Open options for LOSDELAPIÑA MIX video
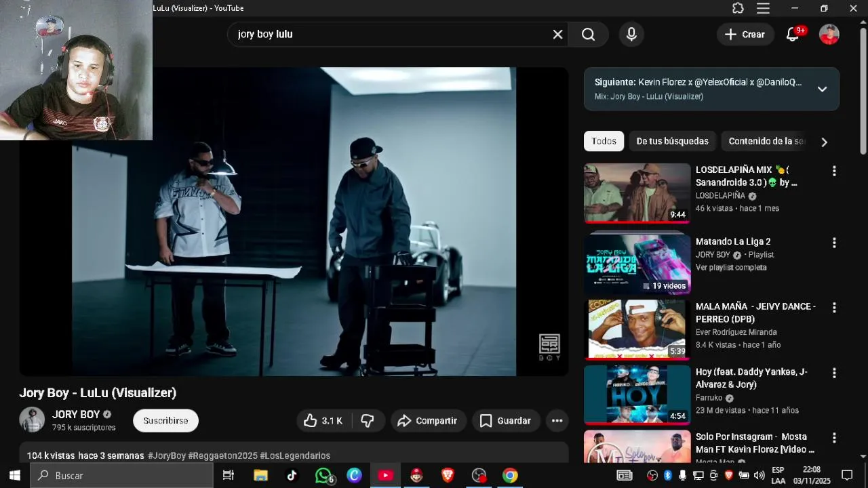Image resolution: width=868 pixels, height=488 pixels. tap(834, 171)
